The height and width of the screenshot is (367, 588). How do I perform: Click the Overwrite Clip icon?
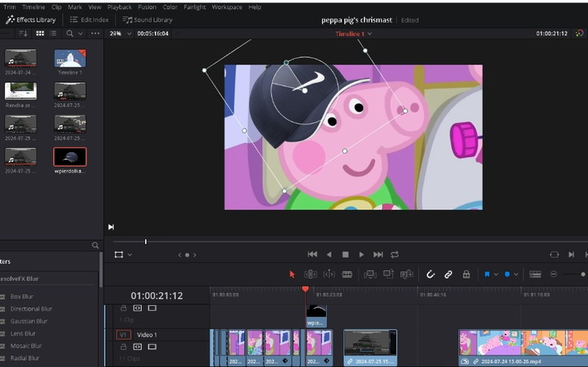388,274
